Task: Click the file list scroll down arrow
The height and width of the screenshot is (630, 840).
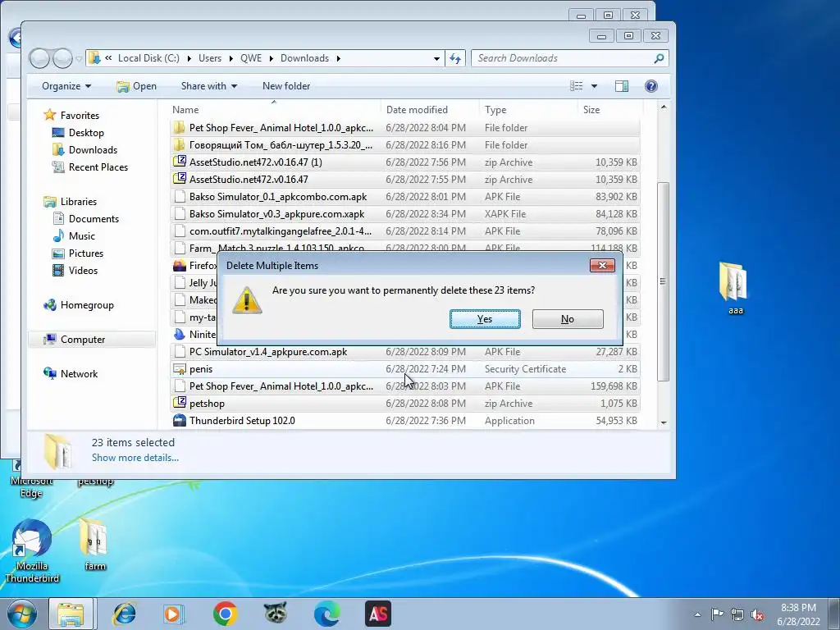Action: point(663,422)
